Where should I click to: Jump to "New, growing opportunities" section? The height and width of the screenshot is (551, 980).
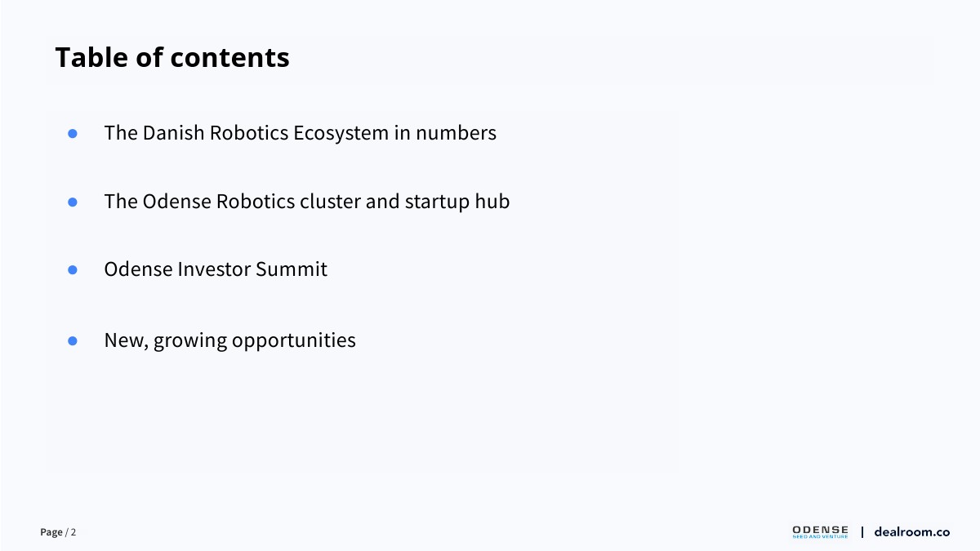click(x=229, y=340)
